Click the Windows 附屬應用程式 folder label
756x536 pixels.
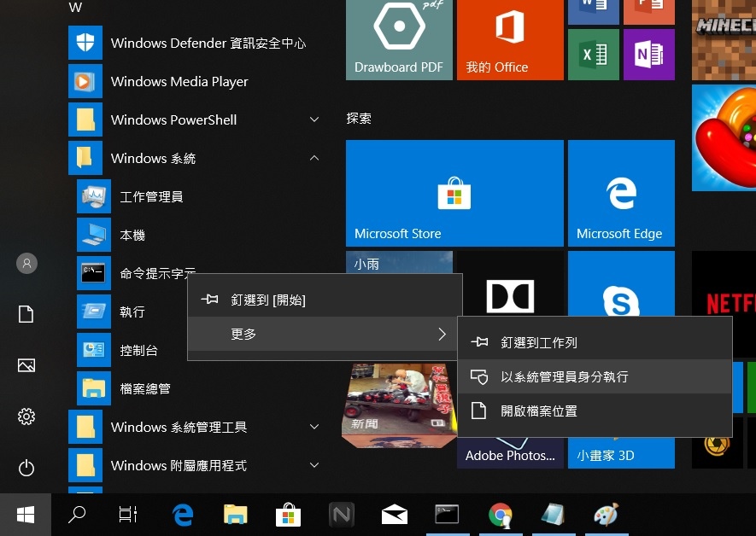click(179, 465)
